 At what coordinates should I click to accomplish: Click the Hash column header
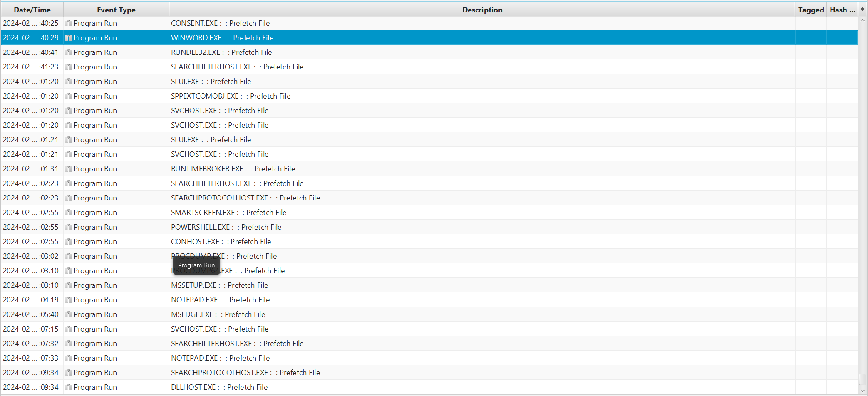tap(842, 10)
